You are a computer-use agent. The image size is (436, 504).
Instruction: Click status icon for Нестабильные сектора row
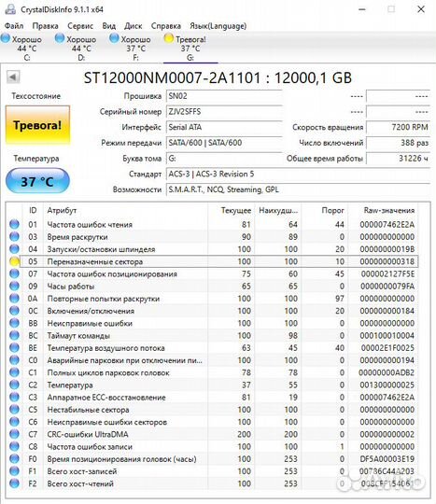14,409
